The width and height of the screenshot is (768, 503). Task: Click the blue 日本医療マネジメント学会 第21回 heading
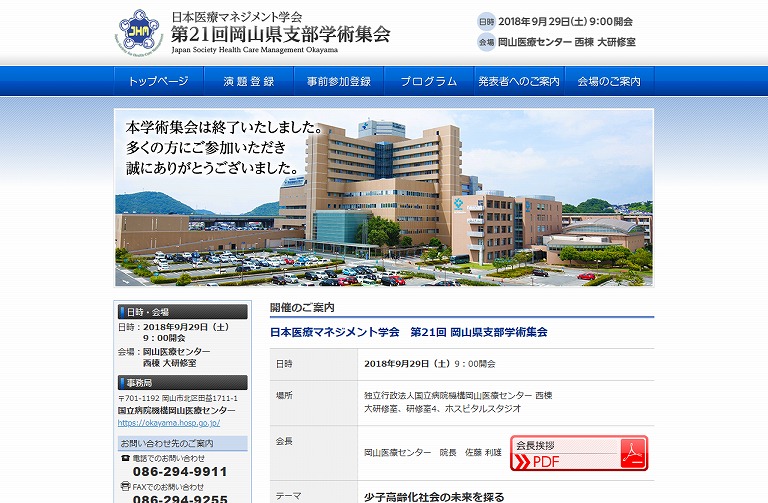(x=408, y=332)
